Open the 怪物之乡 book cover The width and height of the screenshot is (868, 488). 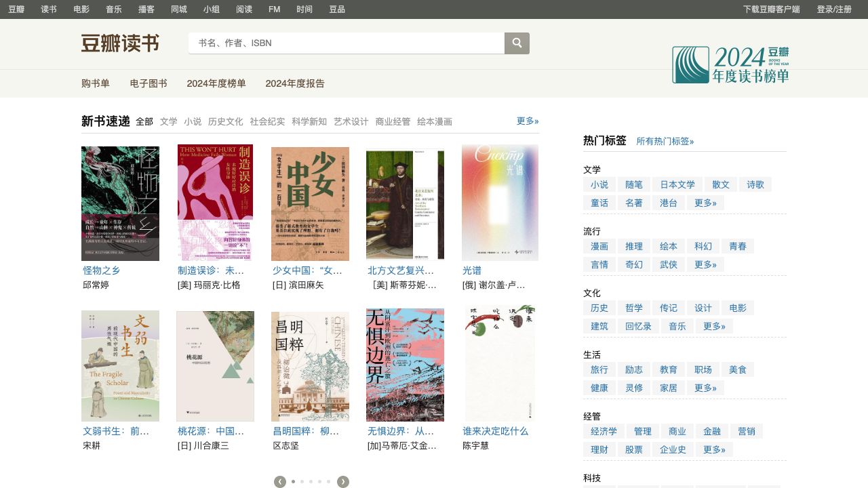[x=120, y=203]
